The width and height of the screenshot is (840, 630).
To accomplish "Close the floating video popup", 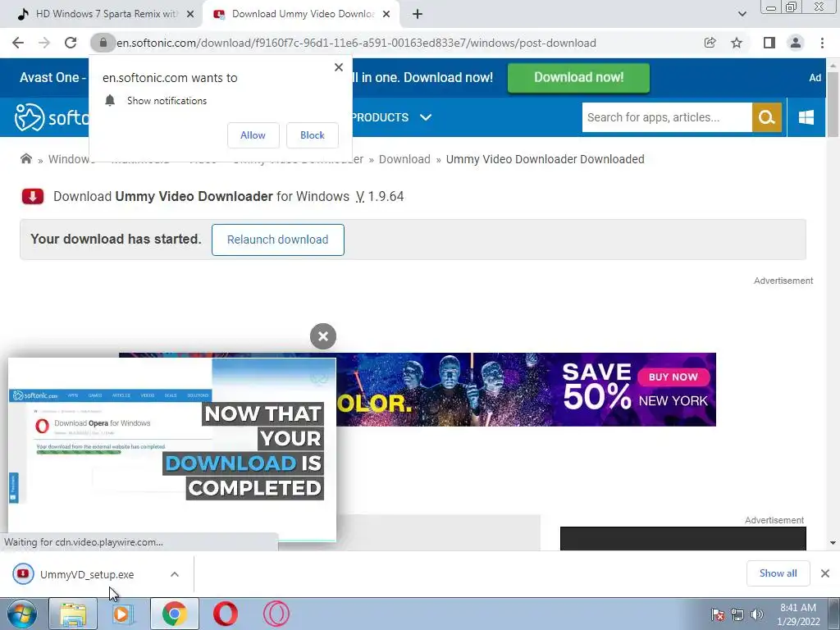I will point(323,336).
